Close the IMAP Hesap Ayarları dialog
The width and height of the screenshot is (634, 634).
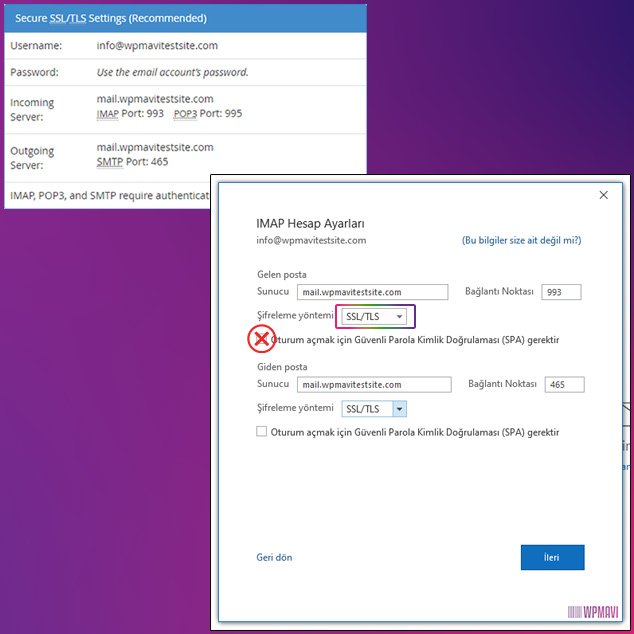pos(603,195)
